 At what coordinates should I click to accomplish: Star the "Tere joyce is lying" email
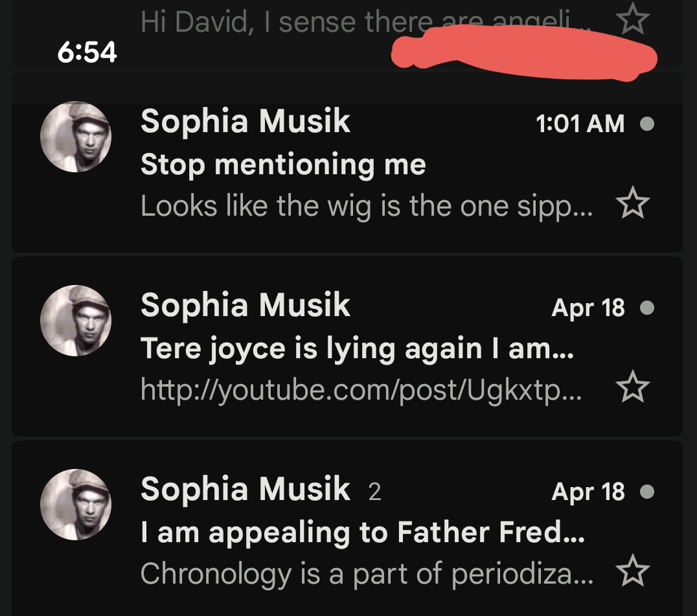pos(632,388)
